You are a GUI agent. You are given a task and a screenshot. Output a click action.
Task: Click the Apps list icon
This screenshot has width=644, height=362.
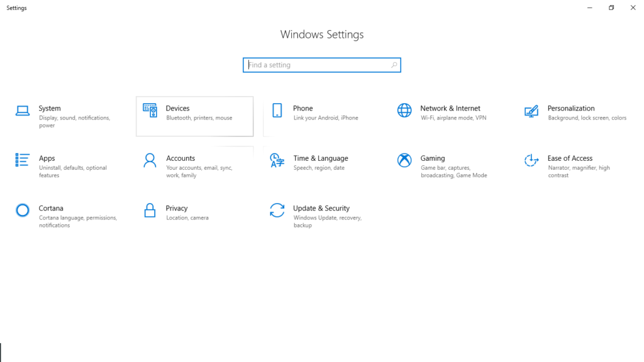click(22, 160)
